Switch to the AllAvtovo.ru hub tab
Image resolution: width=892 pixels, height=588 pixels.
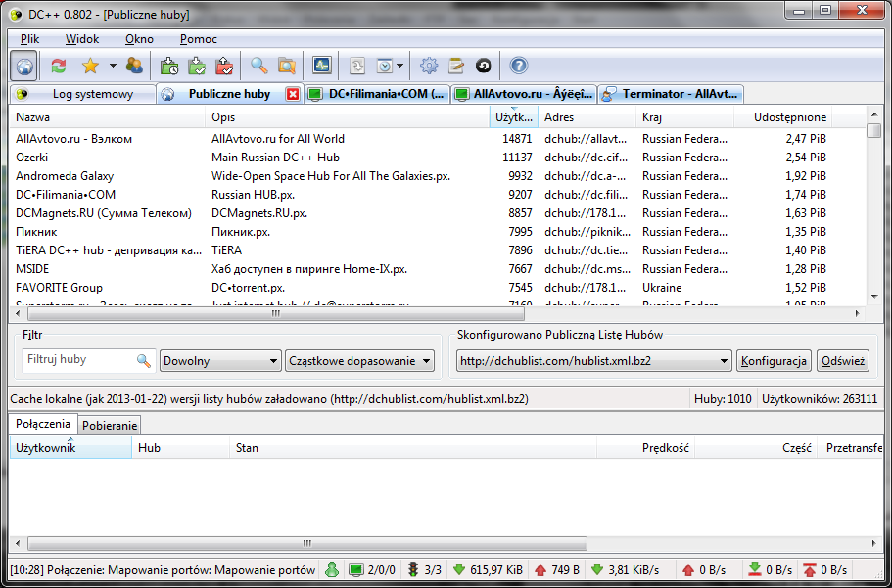(x=525, y=94)
